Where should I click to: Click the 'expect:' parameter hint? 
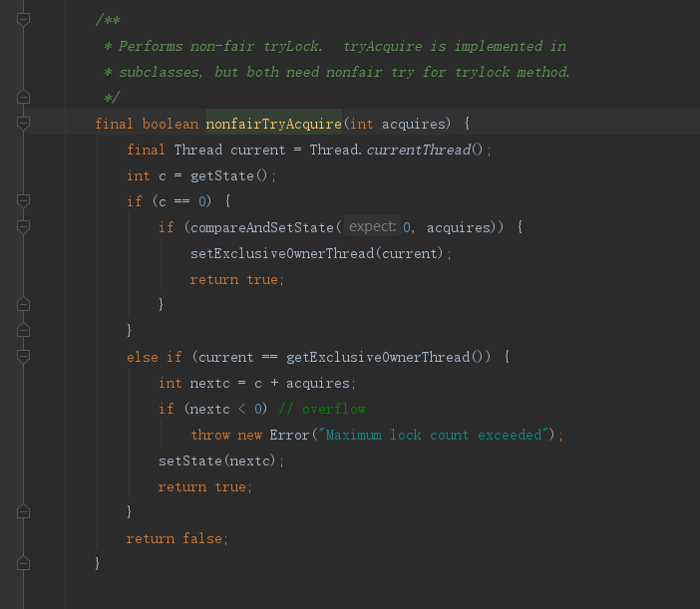pyautogui.click(x=372, y=226)
